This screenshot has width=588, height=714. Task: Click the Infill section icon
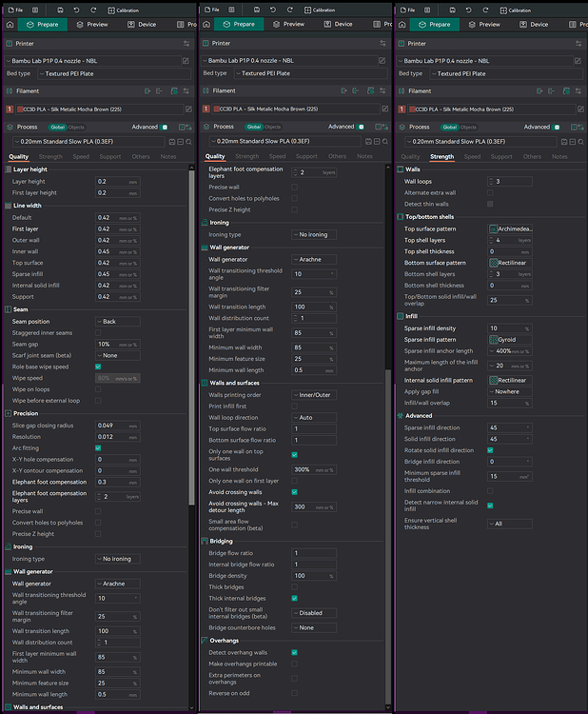[x=401, y=316]
